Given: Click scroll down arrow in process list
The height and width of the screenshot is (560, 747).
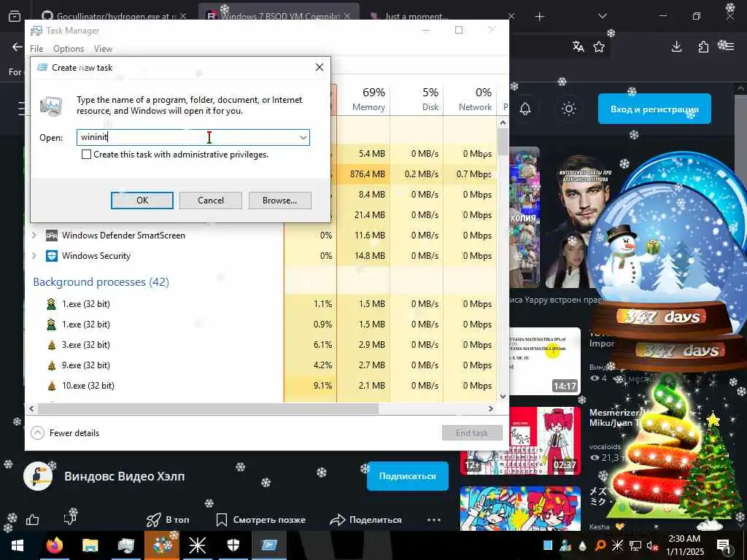Looking at the screenshot, I should pyautogui.click(x=503, y=397).
